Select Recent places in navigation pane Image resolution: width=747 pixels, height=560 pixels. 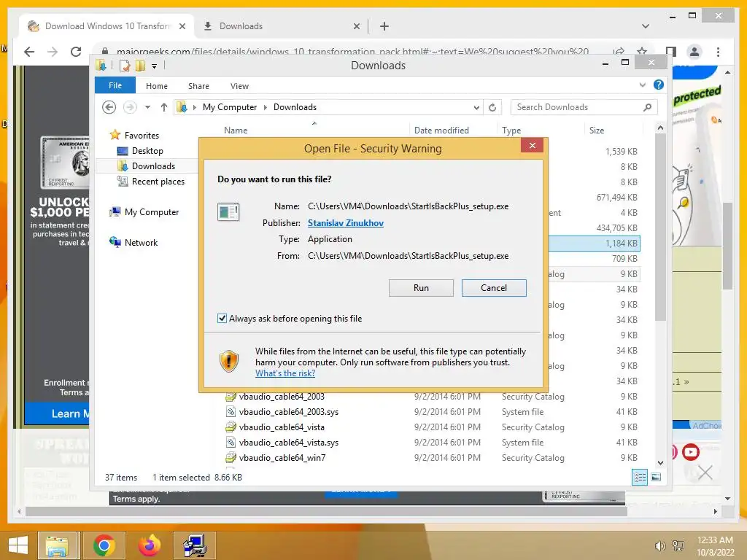tap(158, 181)
